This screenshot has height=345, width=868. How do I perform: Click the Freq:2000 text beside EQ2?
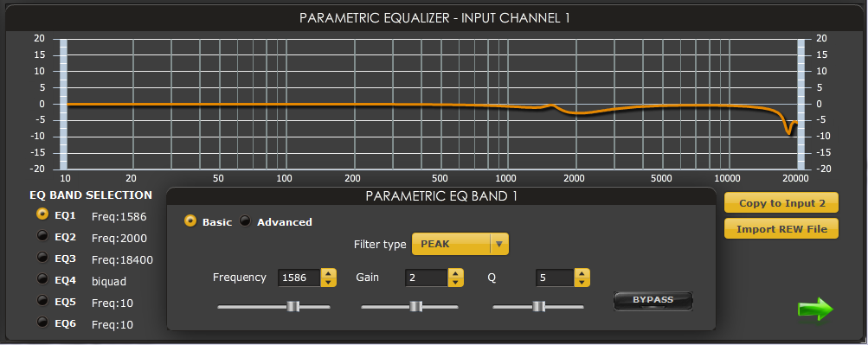[x=119, y=239]
